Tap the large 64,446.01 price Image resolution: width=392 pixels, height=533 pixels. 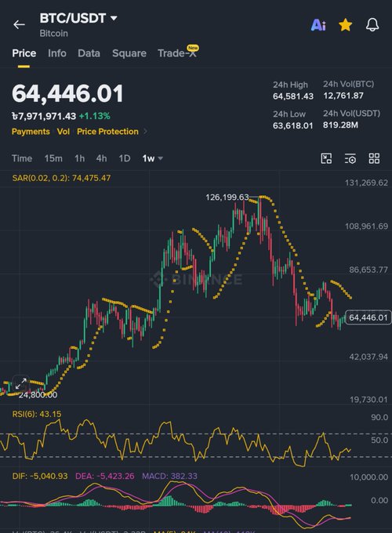pyautogui.click(x=67, y=94)
